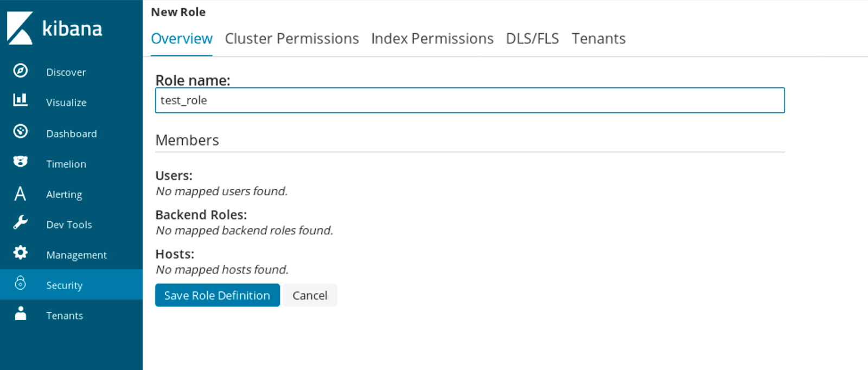Click Save Role Definition button

point(218,295)
